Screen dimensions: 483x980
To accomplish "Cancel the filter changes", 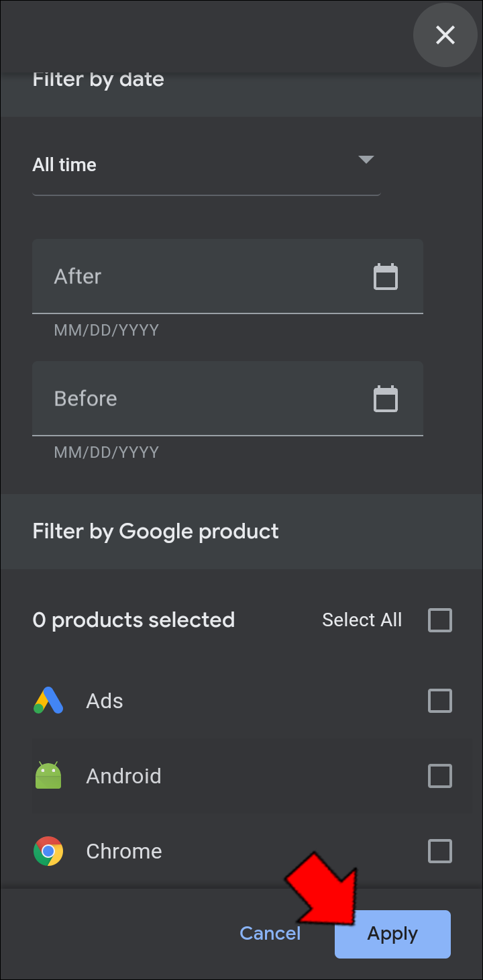I will pyautogui.click(x=270, y=933).
